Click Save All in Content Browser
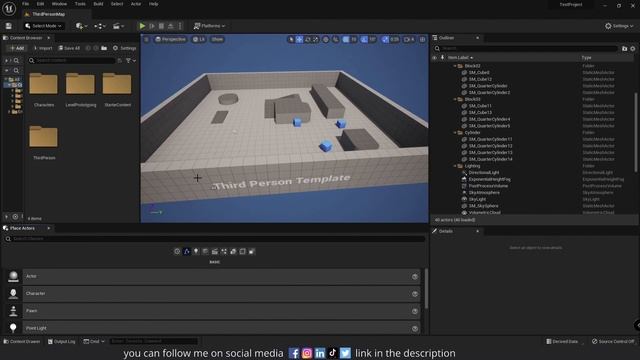Screen dimensions: 640x360 (x=69, y=48)
